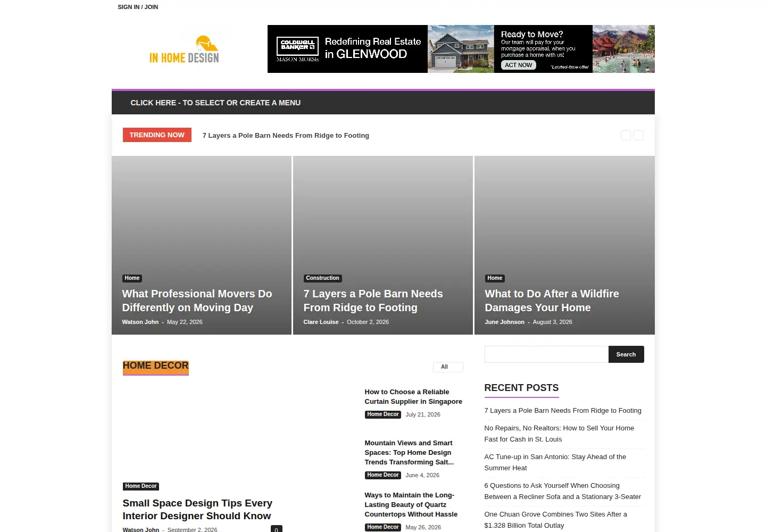Click the Home Decor tag beside July 21, 2026
The height and width of the screenshot is (532, 766).
click(x=383, y=414)
